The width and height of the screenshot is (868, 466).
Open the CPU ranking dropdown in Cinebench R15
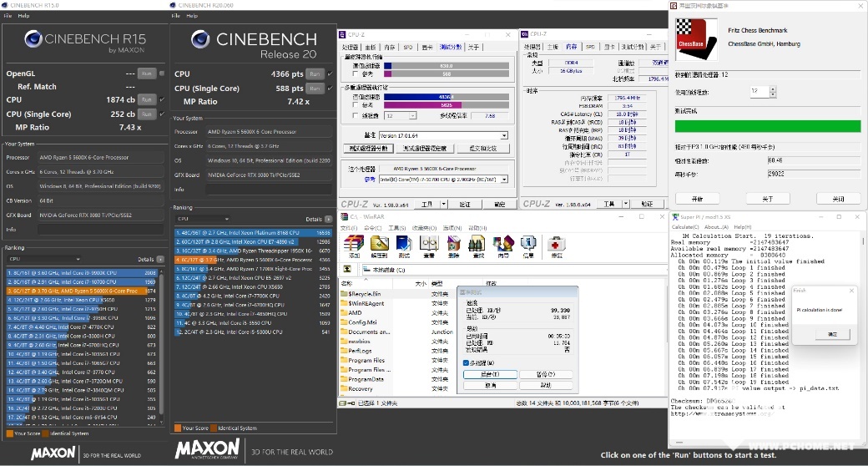[x=43, y=259]
